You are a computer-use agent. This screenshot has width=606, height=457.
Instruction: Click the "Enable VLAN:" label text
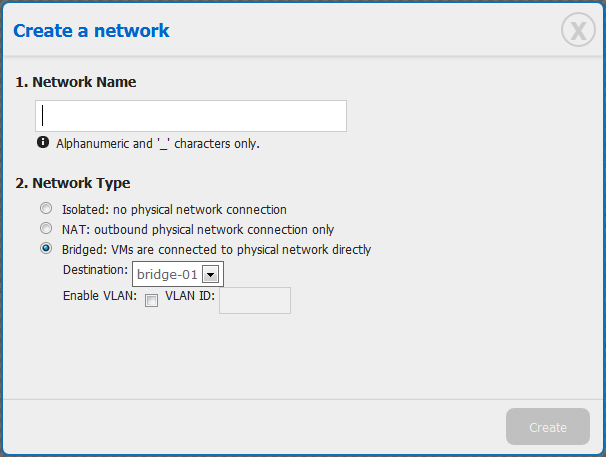[x=99, y=297]
